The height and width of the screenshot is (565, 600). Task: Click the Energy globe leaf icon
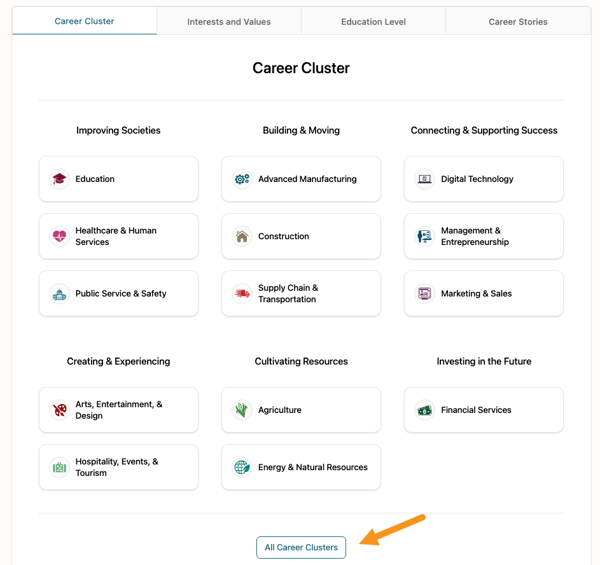coord(242,467)
